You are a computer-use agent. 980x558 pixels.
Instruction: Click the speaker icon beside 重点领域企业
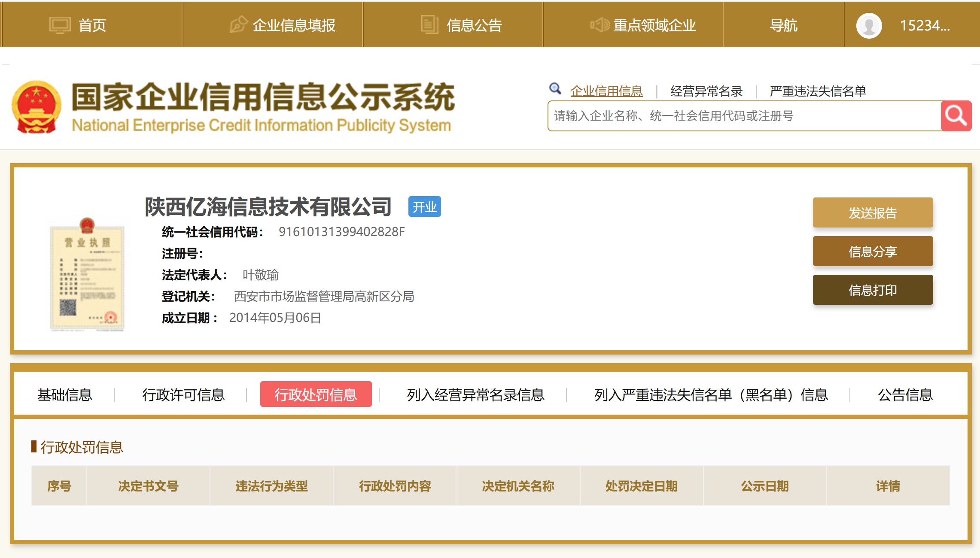pos(600,25)
